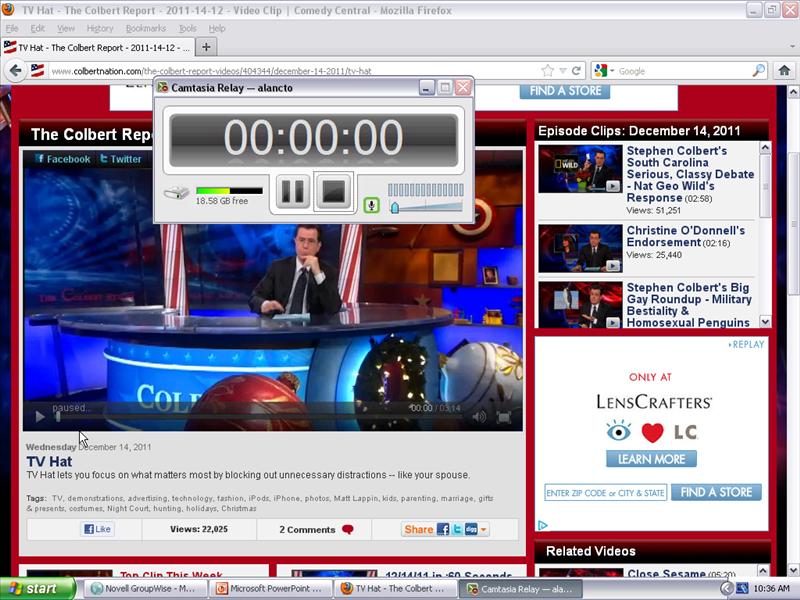Open the View menu
Image resolution: width=800 pixels, height=600 pixels.
66,28
